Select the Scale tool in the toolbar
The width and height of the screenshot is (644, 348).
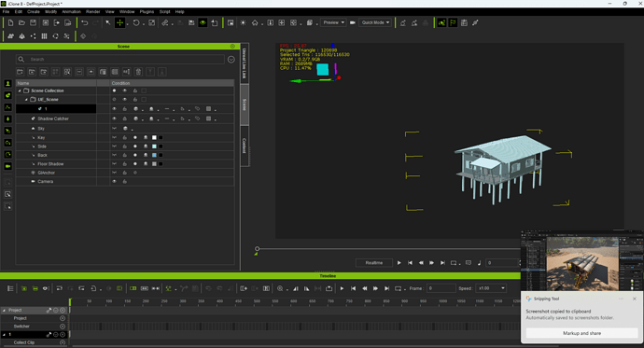[x=151, y=22]
